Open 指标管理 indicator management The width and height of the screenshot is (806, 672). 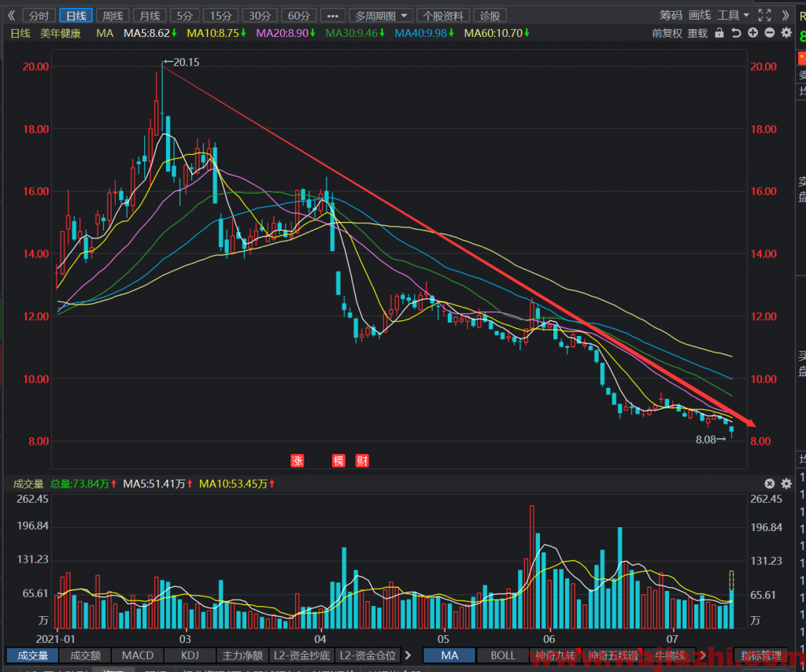click(761, 655)
